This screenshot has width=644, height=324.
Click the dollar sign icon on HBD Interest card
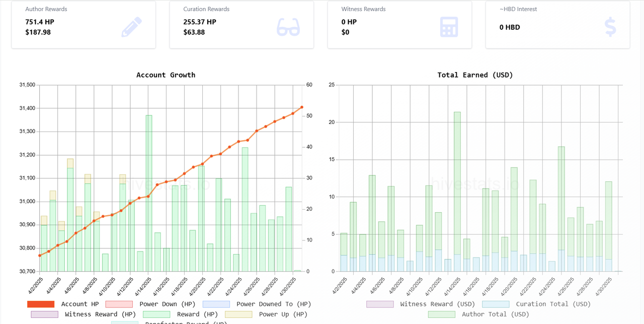(610, 27)
